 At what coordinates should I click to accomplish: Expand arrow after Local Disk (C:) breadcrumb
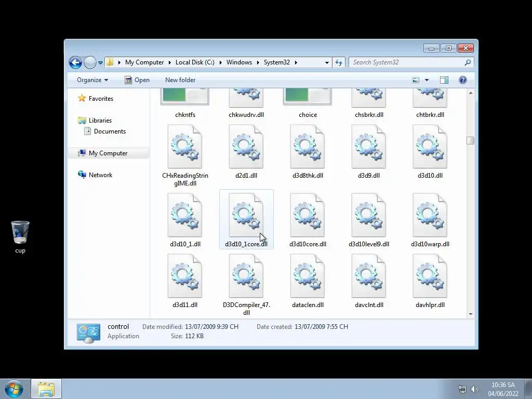(x=220, y=62)
